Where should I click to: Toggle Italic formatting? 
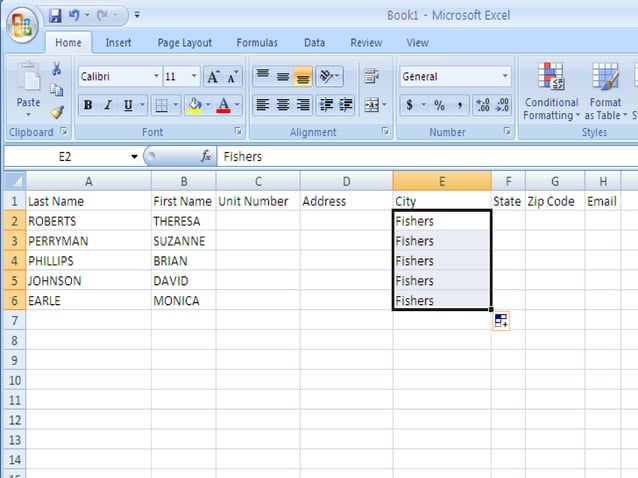click(x=108, y=105)
